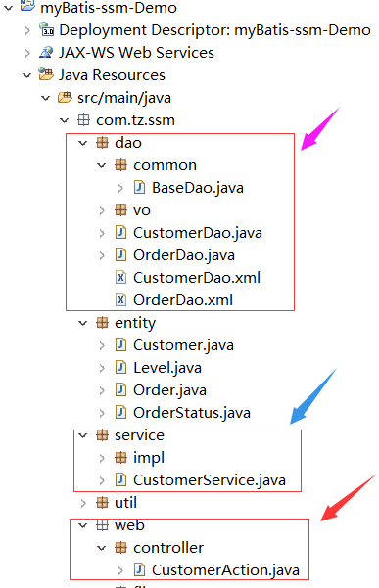The height and width of the screenshot is (588, 379).
Task: Click the Order.java file icon
Action: (120, 389)
